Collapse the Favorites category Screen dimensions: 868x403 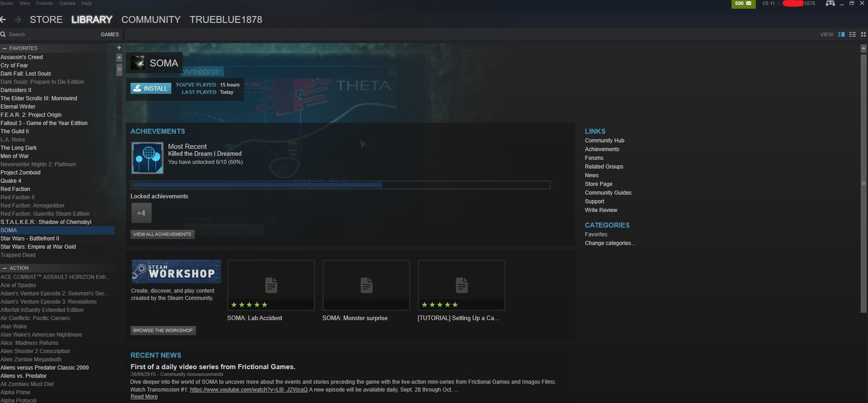pyautogui.click(x=4, y=48)
